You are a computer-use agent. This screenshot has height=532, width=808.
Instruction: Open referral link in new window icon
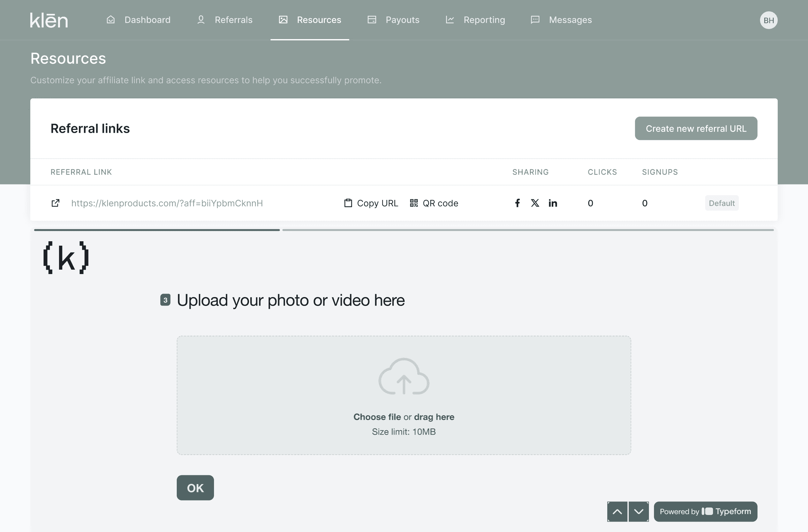coord(55,203)
